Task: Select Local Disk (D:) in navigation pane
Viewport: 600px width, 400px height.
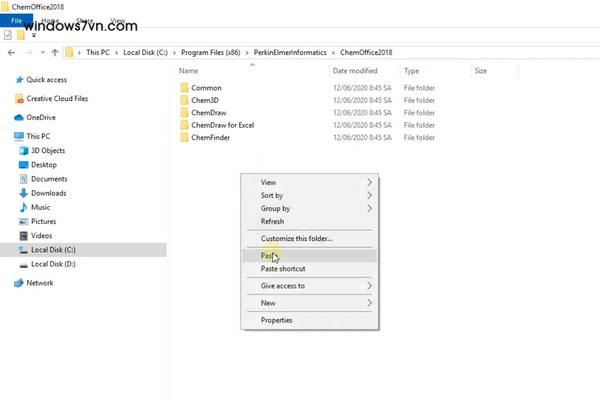Action: click(x=54, y=264)
